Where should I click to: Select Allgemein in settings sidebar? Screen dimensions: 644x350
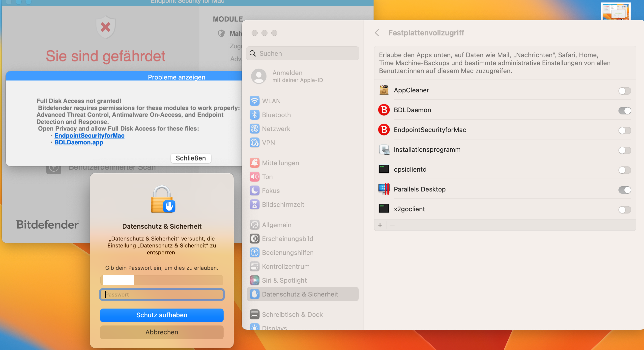point(302,225)
